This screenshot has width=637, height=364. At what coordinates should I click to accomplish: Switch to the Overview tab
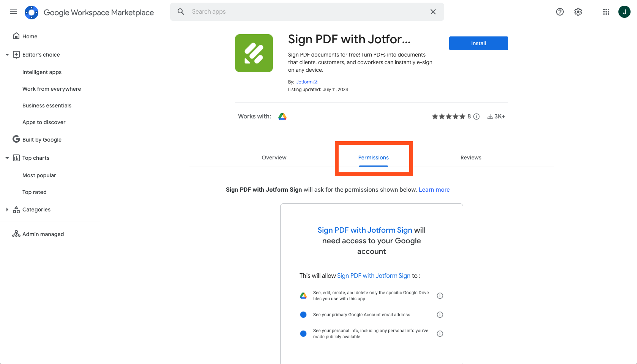coord(274,158)
